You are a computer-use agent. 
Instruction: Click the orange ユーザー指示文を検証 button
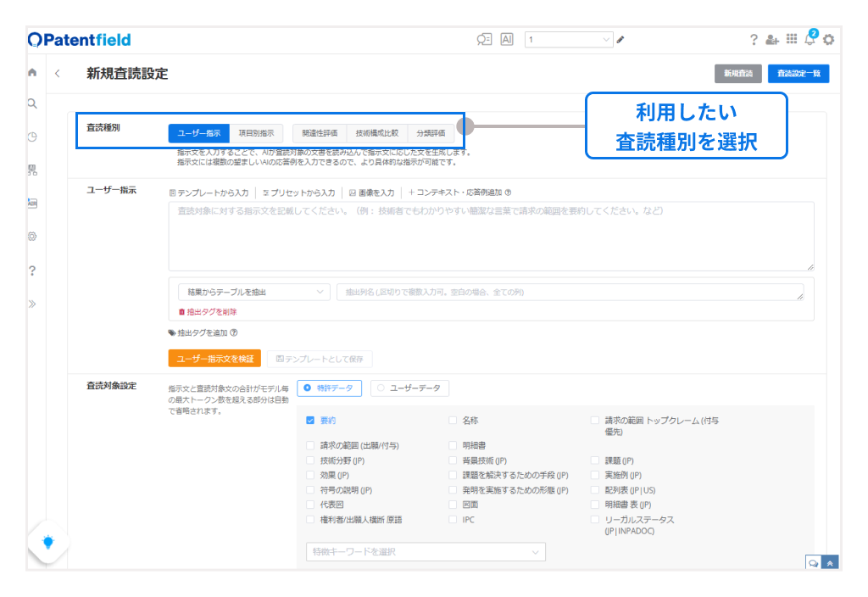[214, 359]
